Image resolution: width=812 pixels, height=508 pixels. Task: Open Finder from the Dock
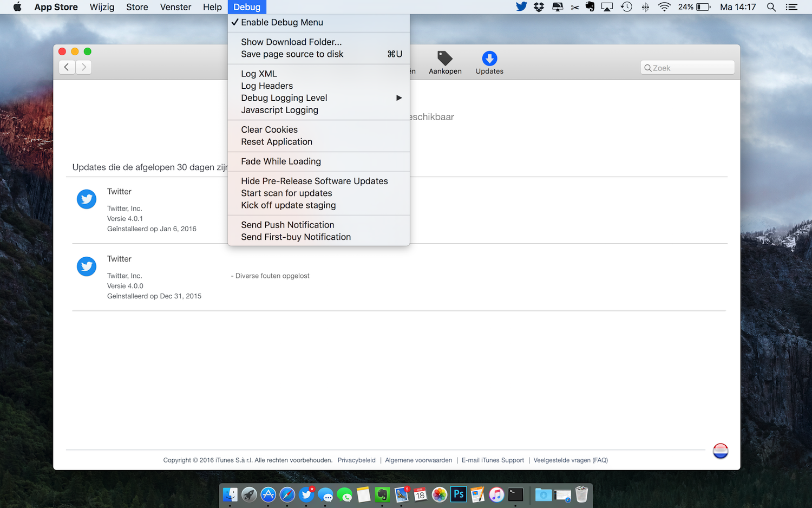click(x=230, y=494)
